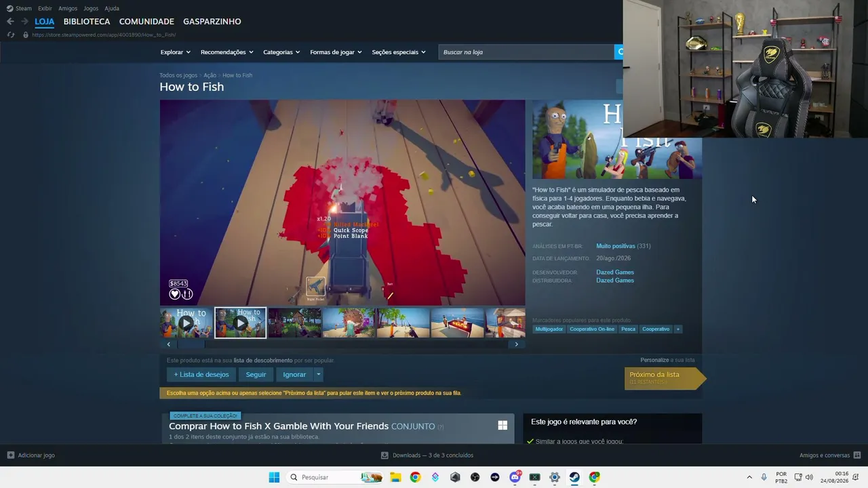
Task: Open developer link Dazed Games
Action: [615, 272]
